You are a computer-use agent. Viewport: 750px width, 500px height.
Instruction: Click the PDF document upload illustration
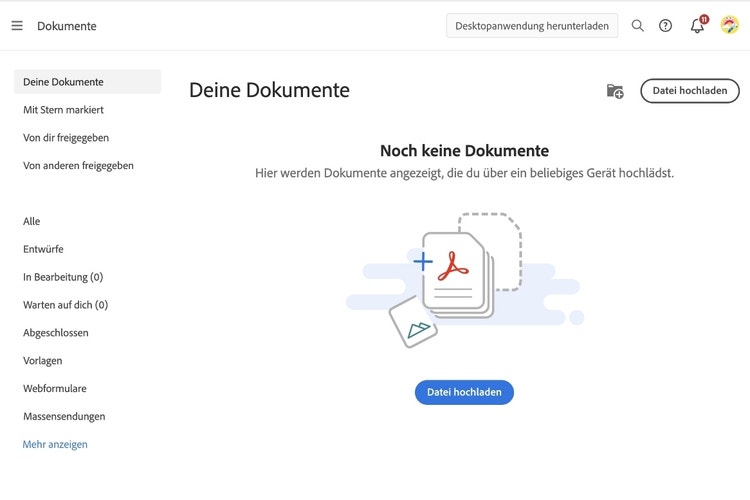point(464,280)
